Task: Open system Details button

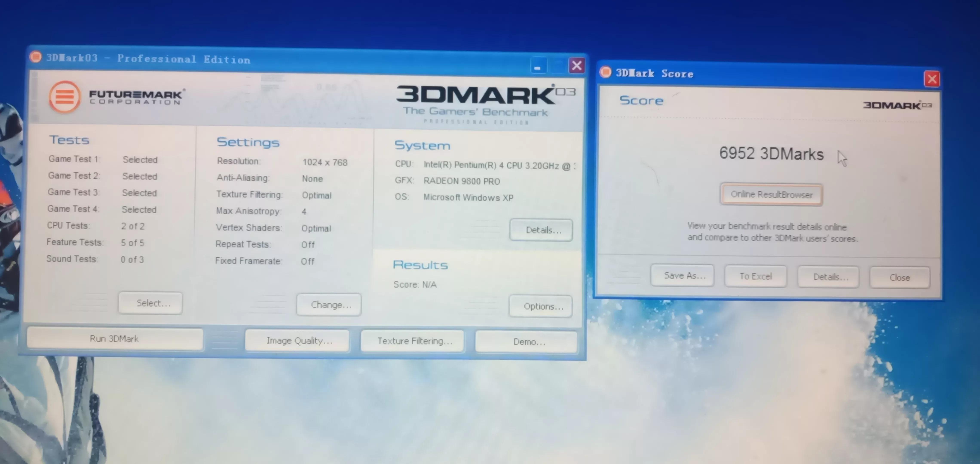Action: coord(541,230)
